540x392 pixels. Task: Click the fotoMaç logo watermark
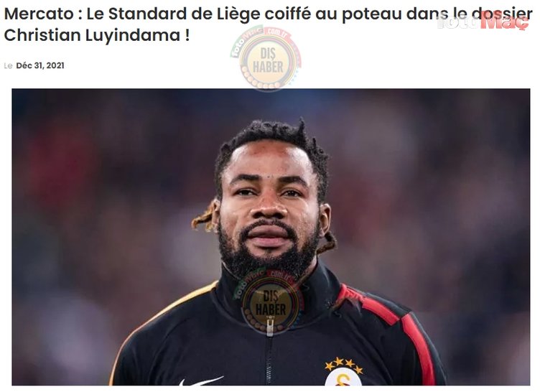(x=483, y=22)
